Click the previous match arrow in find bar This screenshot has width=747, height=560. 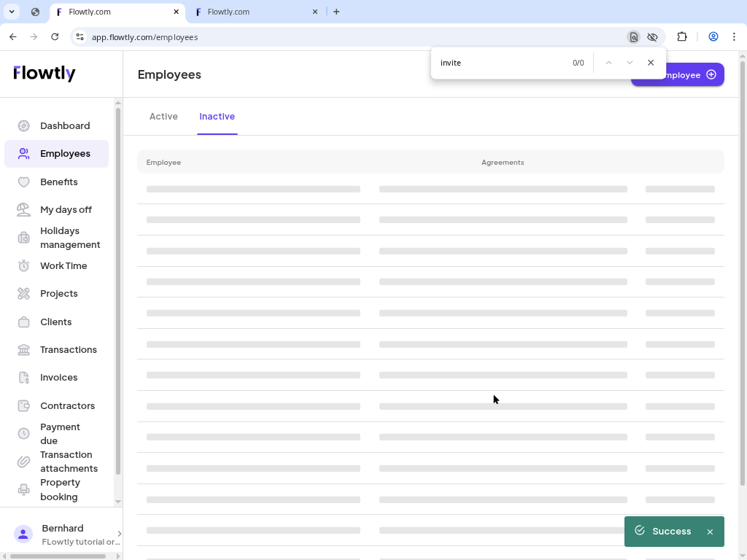(x=609, y=63)
